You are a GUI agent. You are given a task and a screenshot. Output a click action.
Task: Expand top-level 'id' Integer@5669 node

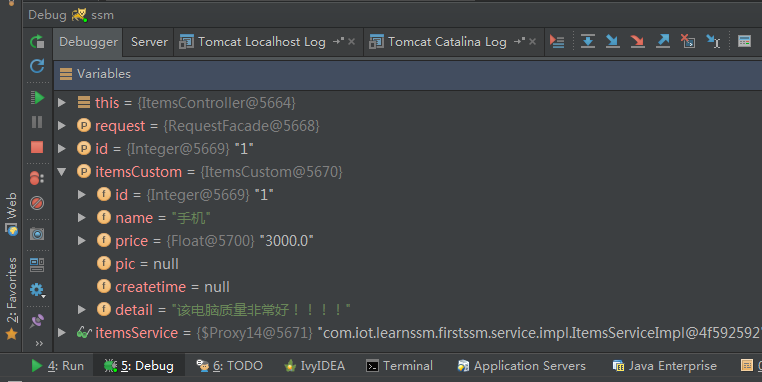pos(62,148)
